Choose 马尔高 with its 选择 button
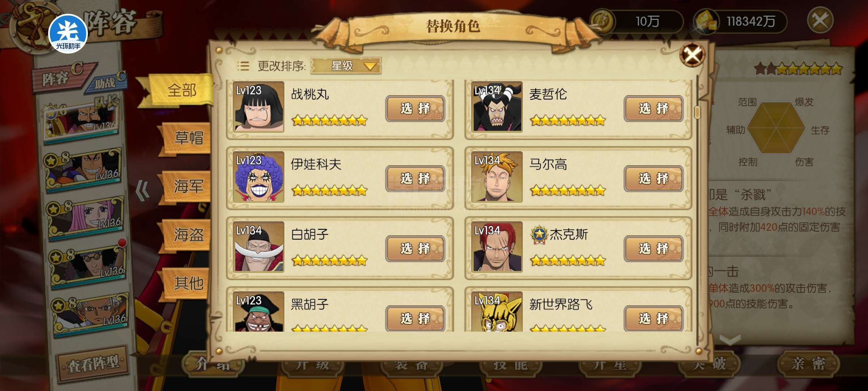The height and width of the screenshot is (391, 868). [653, 178]
